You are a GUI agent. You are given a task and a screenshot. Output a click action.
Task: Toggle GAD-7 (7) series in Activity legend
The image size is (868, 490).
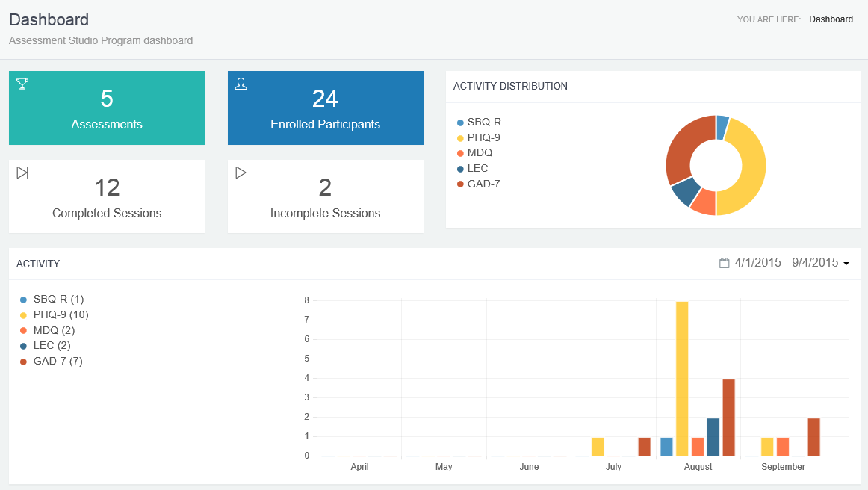click(x=58, y=361)
